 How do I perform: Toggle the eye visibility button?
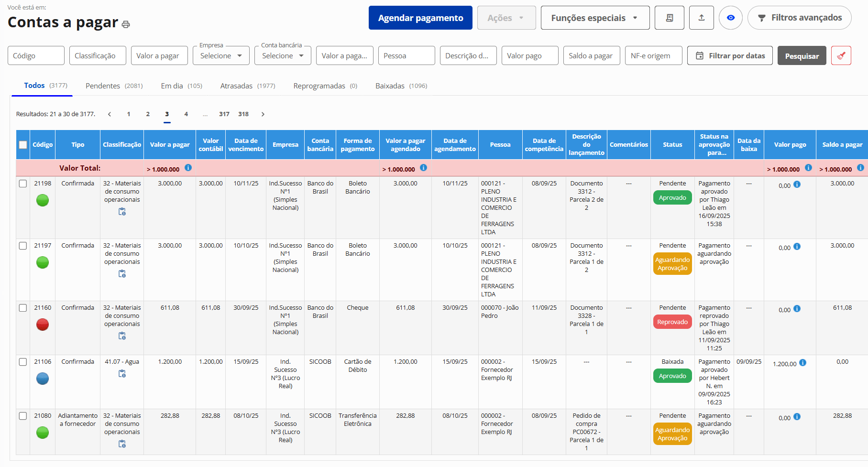pos(730,18)
